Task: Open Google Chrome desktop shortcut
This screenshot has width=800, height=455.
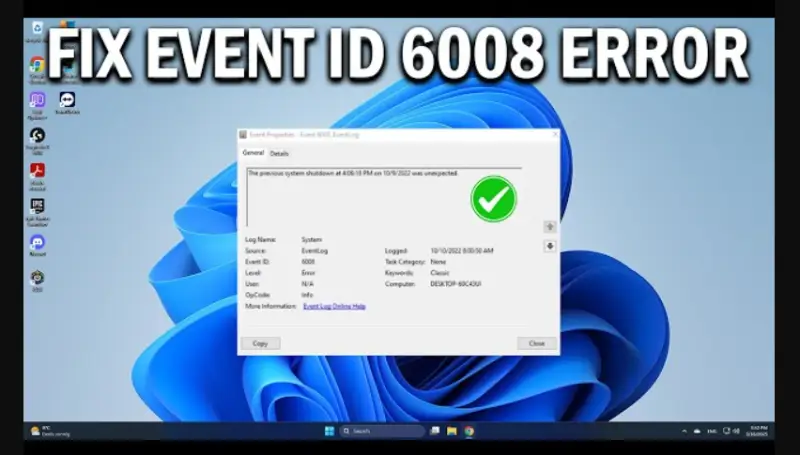Action: coord(37,68)
